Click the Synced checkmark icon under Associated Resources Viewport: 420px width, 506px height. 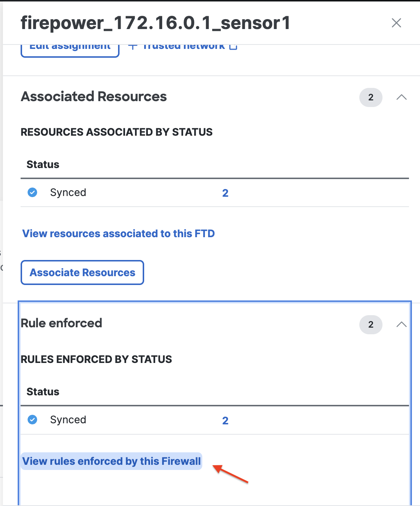[32, 192]
